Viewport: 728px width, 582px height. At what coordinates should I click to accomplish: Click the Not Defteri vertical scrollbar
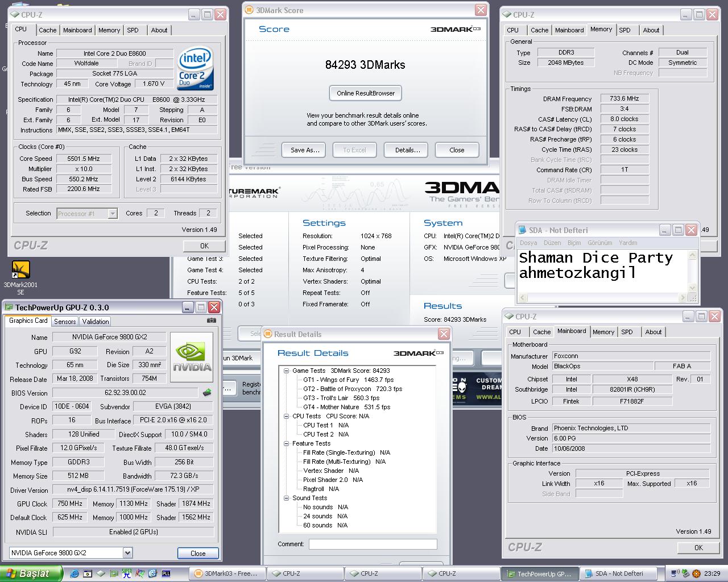(x=693, y=272)
